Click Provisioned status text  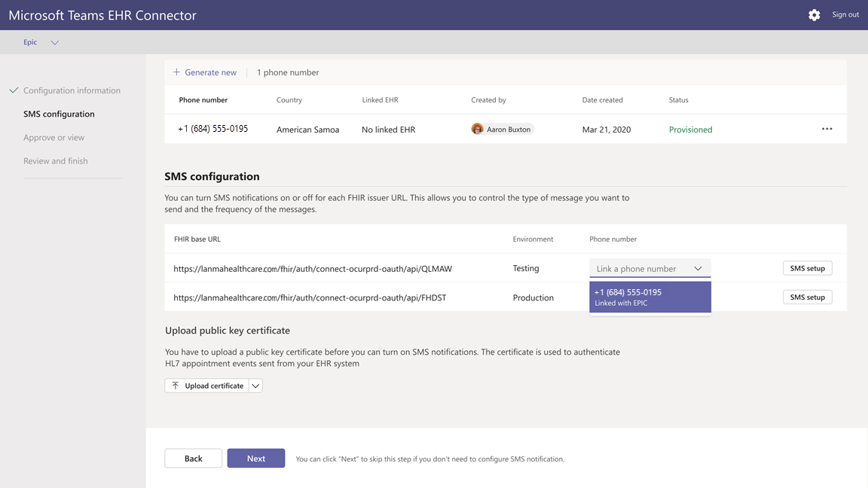click(x=690, y=130)
